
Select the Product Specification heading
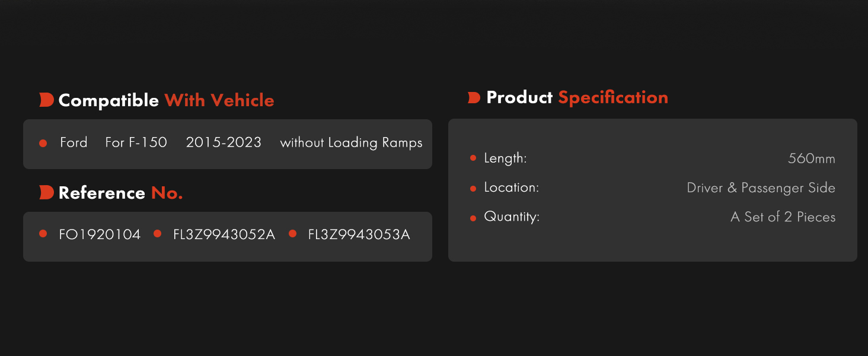point(577,98)
